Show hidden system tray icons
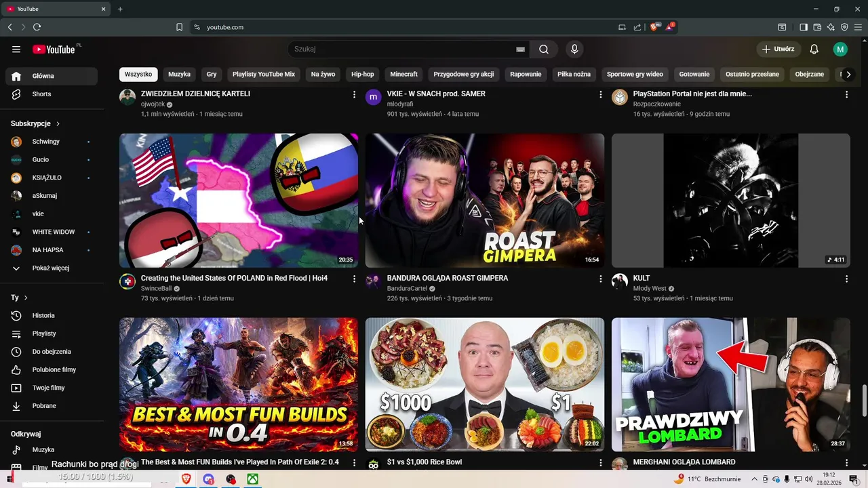868x488 pixels. pyautogui.click(x=755, y=479)
